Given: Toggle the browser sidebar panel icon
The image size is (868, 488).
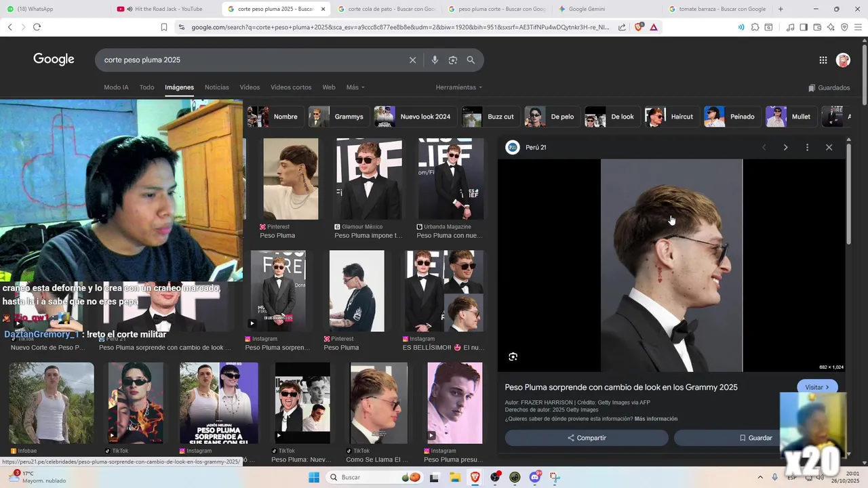Looking at the screenshot, I should click(804, 27).
